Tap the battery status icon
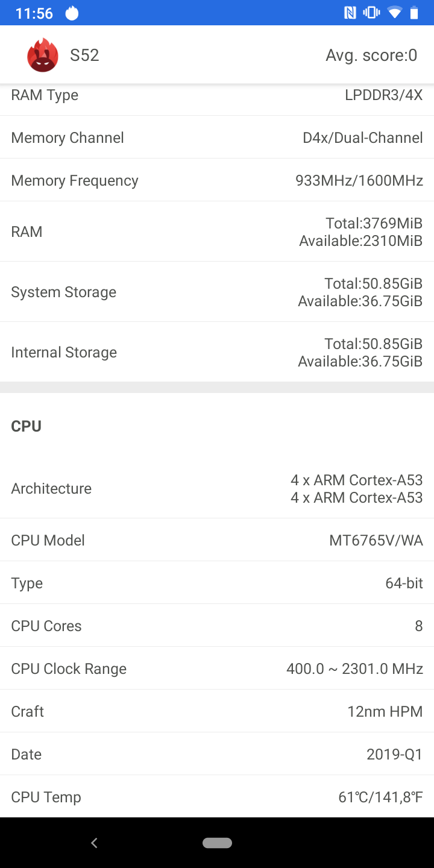The height and width of the screenshot is (868, 434). [x=414, y=13]
